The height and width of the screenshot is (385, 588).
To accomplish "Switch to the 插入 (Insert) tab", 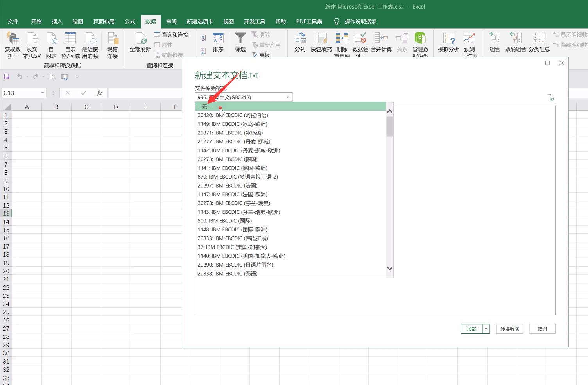I will click(x=57, y=21).
